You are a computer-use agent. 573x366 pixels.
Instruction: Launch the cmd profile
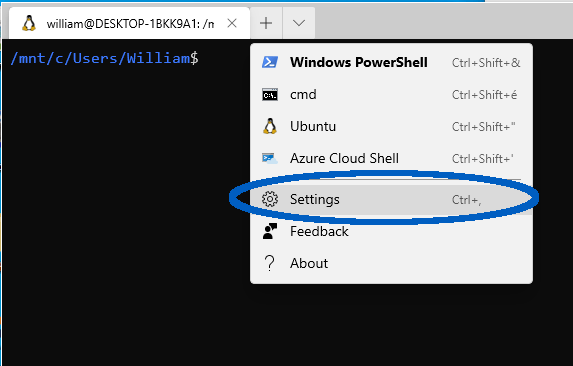click(x=391, y=95)
